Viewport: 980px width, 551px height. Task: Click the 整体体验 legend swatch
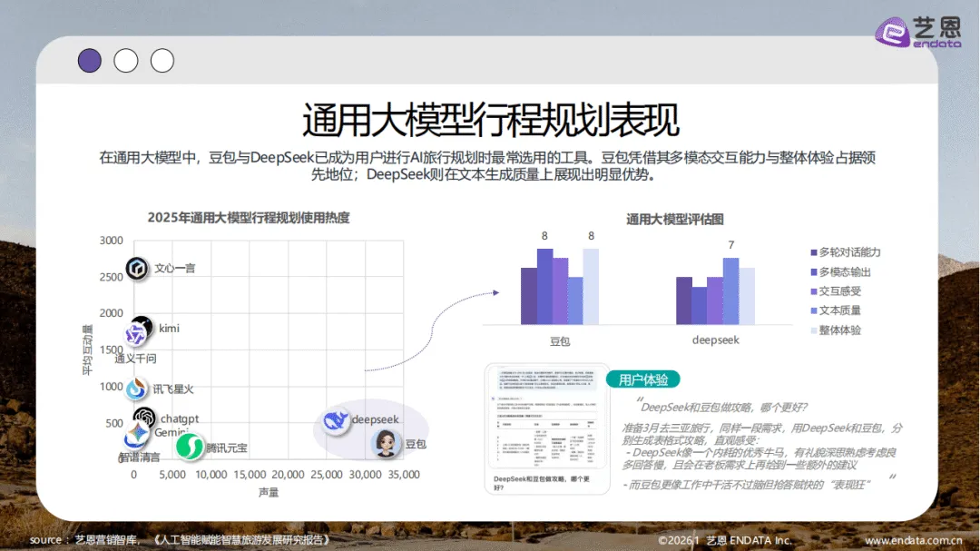click(x=814, y=330)
